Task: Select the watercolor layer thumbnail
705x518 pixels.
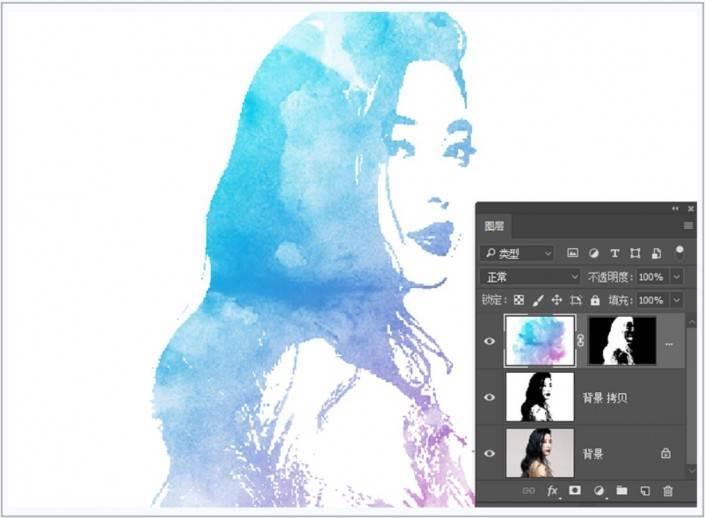Action: 540,340
